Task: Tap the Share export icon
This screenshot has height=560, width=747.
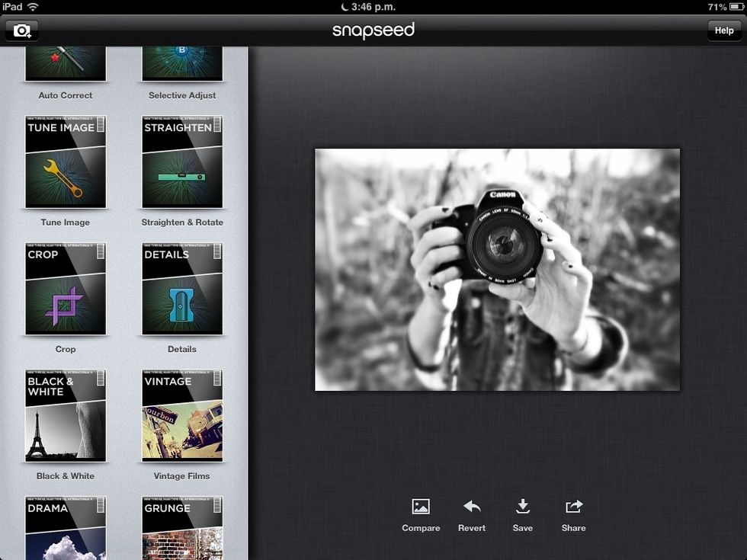Action: [x=573, y=507]
